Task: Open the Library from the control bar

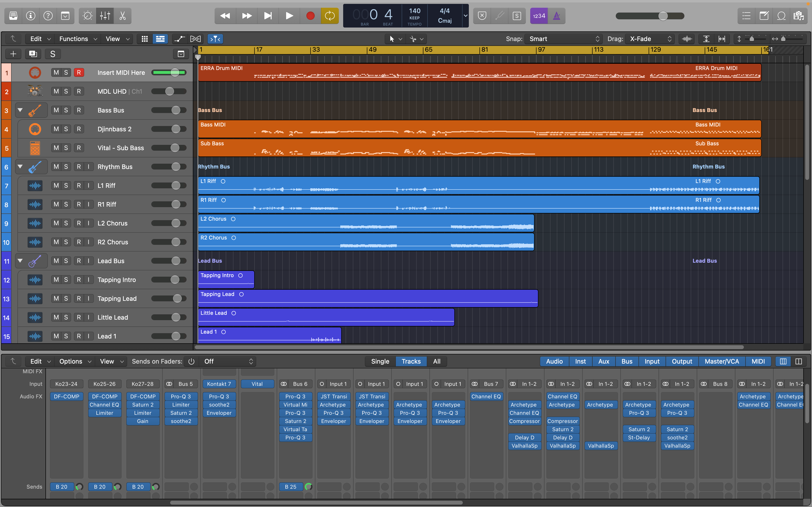Action: click(14, 16)
